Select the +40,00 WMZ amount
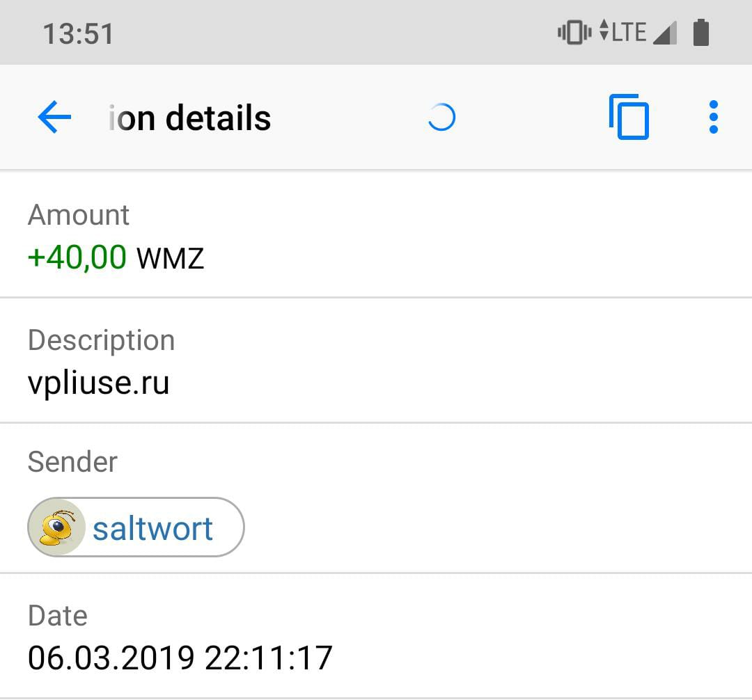The width and height of the screenshot is (752, 700). [x=116, y=257]
